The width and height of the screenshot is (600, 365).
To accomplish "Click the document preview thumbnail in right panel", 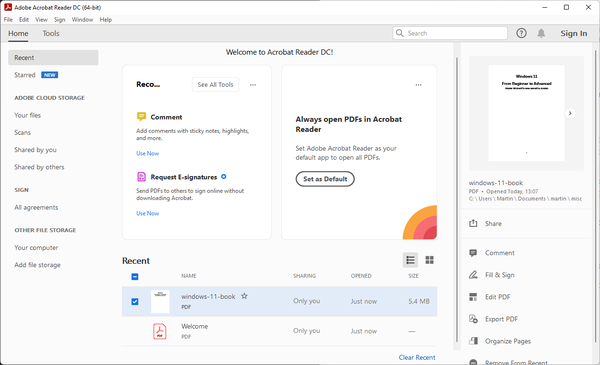I will click(x=526, y=113).
